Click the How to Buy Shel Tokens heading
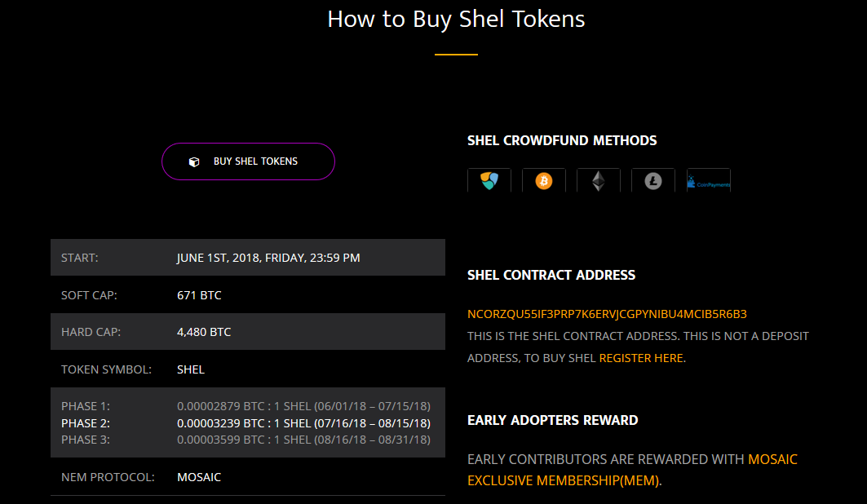Image resolution: width=867 pixels, height=504 pixels. (x=456, y=20)
